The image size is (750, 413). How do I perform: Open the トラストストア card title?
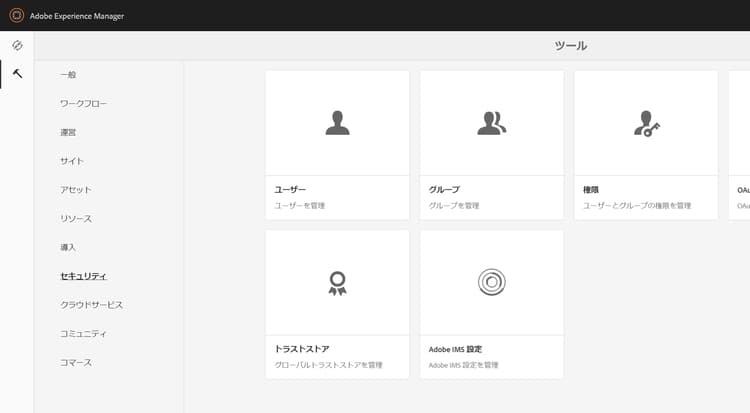pos(302,349)
